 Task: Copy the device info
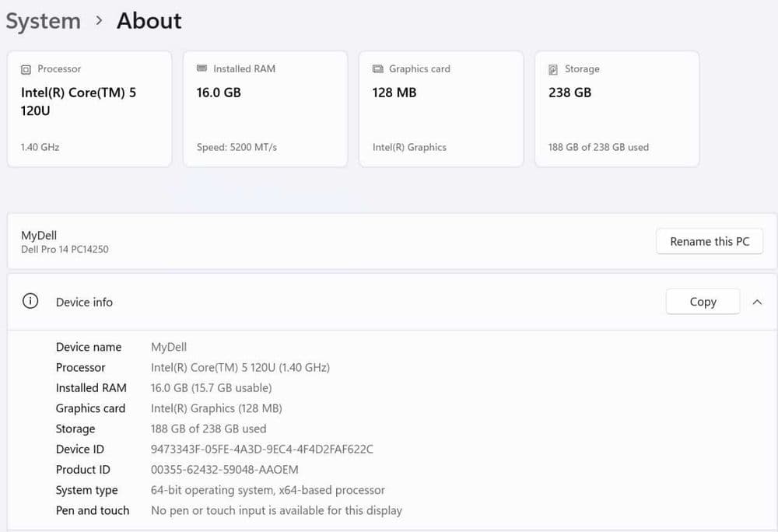click(703, 302)
